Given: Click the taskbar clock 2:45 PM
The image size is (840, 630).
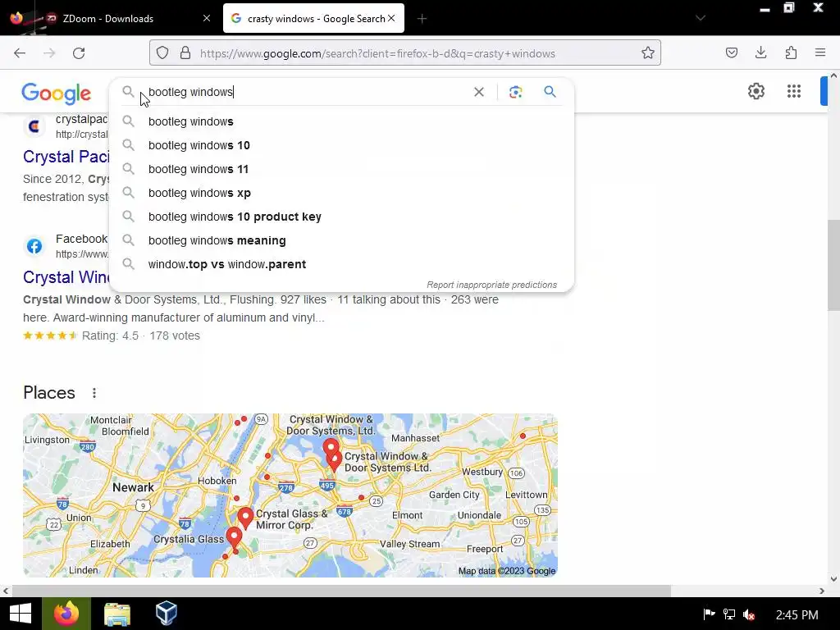Looking at the screenshot, I should [x=797, y=614].
